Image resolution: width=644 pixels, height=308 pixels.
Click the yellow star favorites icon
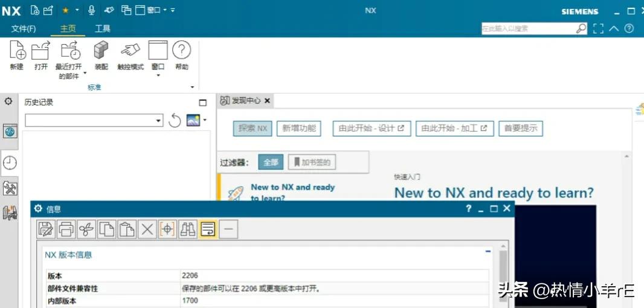tap(65, 11)
